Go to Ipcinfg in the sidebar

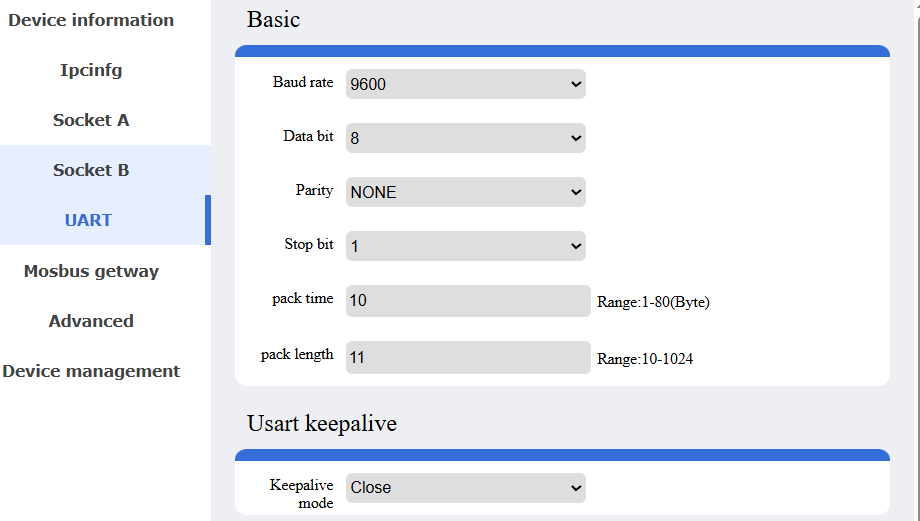[x=91, y=70]
